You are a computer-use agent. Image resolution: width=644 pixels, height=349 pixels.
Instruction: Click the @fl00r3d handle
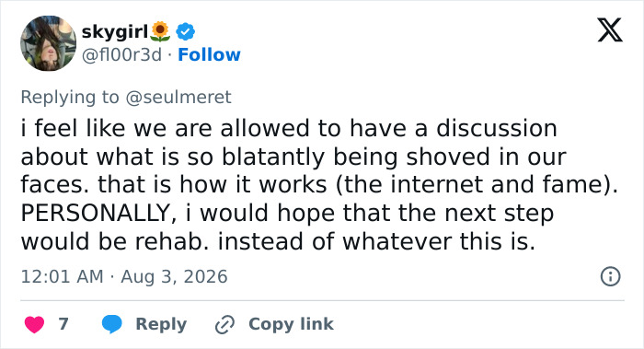tap(121, 54)
